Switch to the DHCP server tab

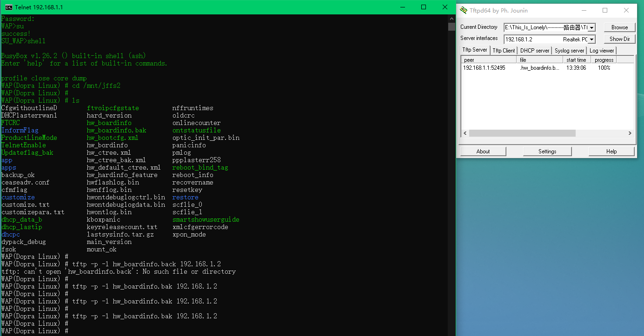pyautogui.click(x=535, y=51)
